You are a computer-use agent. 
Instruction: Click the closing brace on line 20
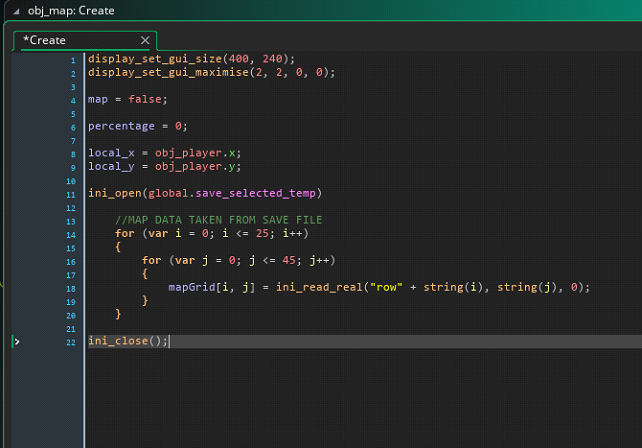click(x=118, y=314)
